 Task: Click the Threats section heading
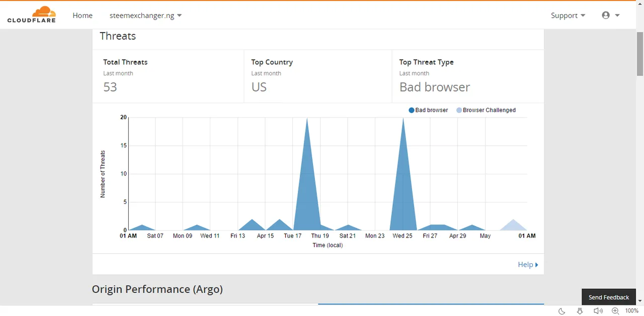click(118, 36)
